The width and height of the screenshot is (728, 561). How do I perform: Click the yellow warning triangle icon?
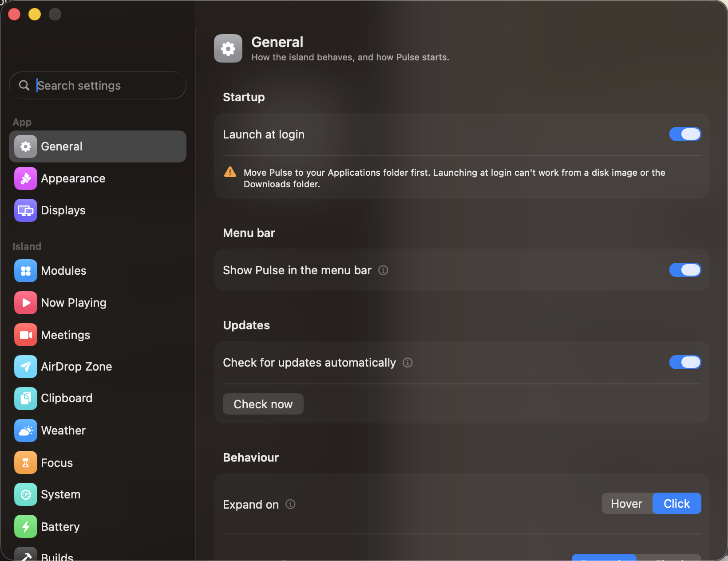pyautogui.click(x=230, y=172)
